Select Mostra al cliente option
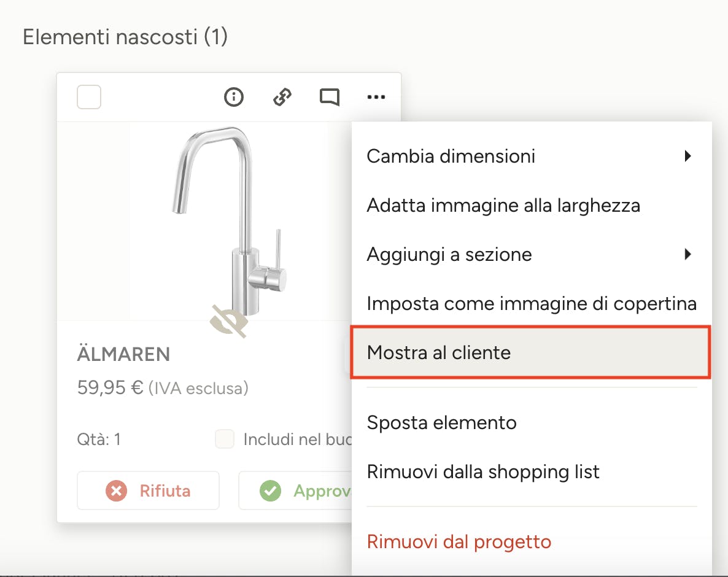The height and width of the screenshot is (577, 728). (x=438, y=352)
